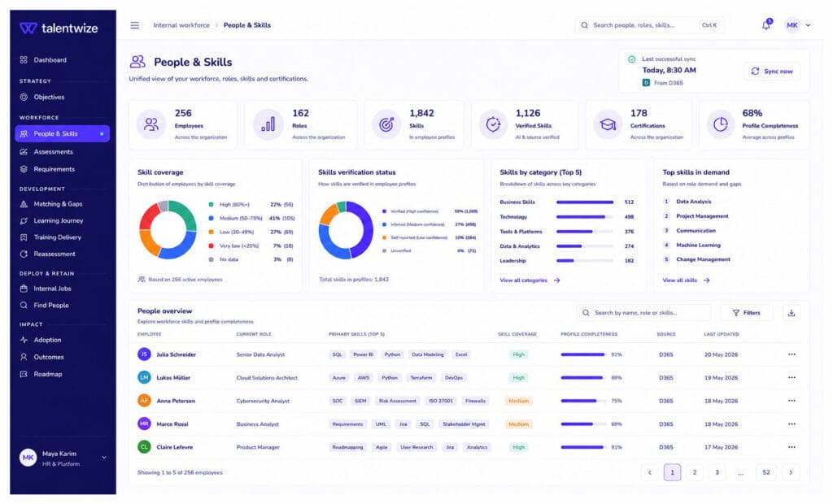The width and height of the screenshot is (833, 504).
Task: Click the ISO 27001 skill tag
Action: 441,401
